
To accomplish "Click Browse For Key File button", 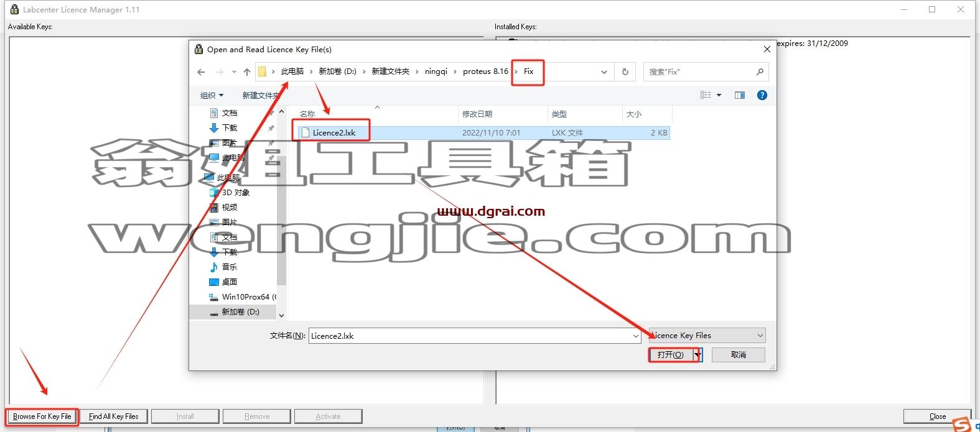I will click(42, 416).
